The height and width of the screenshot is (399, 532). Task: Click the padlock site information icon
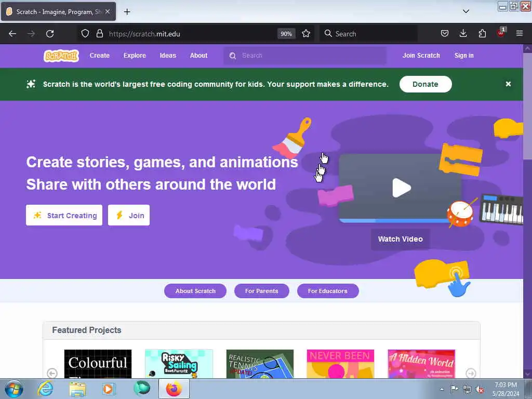click(99, 34)
